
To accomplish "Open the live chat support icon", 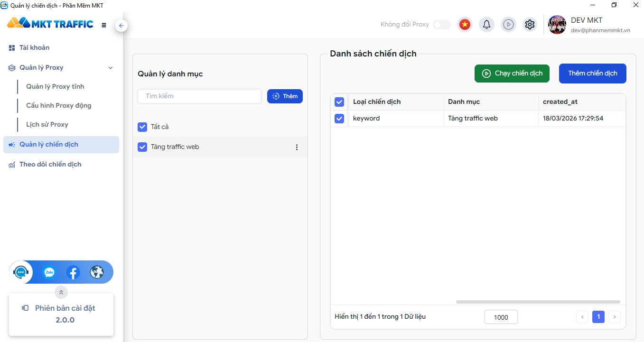I will (21, 272).
